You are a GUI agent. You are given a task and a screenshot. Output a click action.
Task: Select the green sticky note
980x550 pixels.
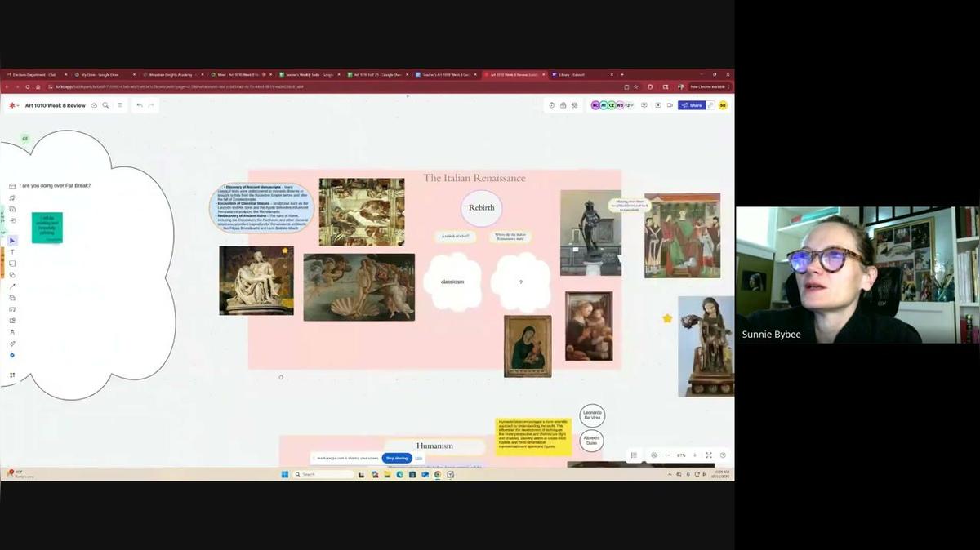47,228
